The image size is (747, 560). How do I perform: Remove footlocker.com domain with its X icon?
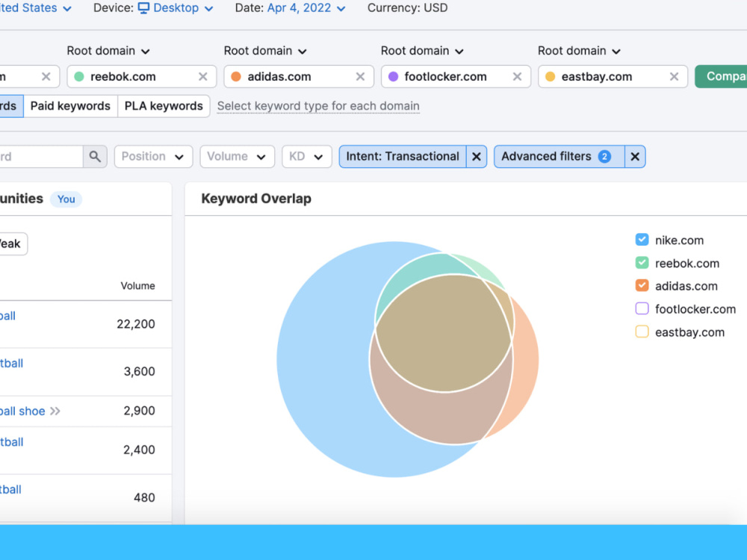(517, 77)
